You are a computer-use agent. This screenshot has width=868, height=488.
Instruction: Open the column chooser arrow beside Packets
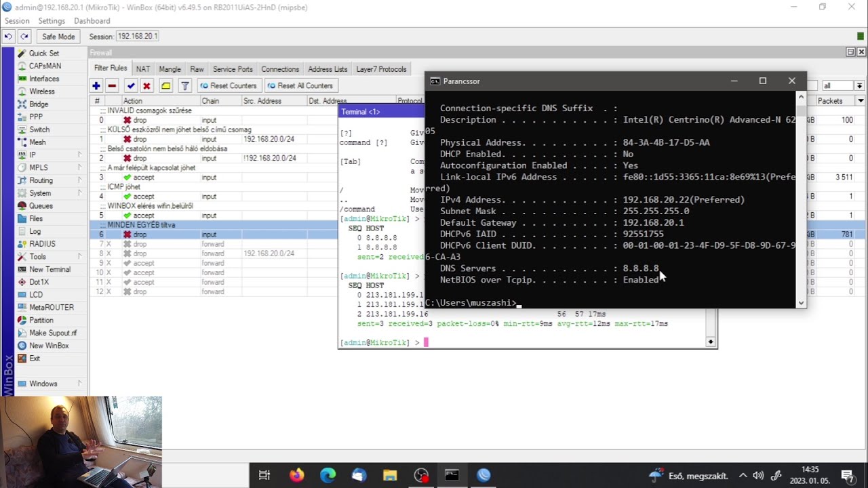pos(861,101)
